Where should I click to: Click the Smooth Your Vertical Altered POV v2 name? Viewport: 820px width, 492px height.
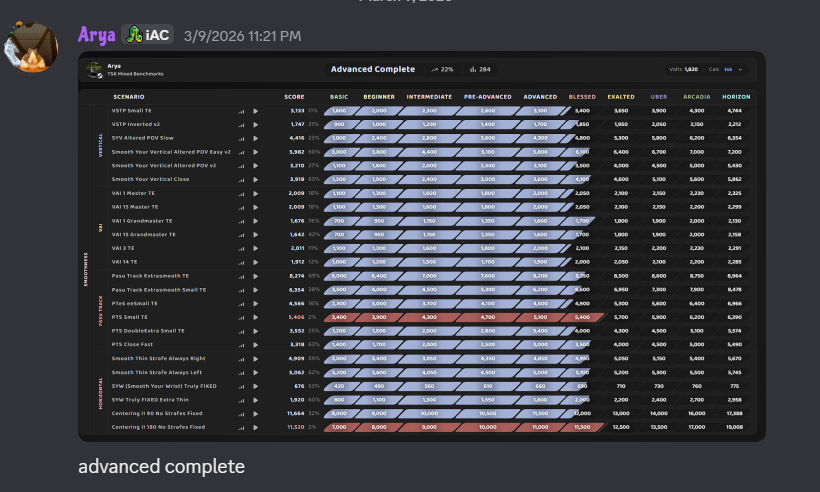[x=164, y=166]
